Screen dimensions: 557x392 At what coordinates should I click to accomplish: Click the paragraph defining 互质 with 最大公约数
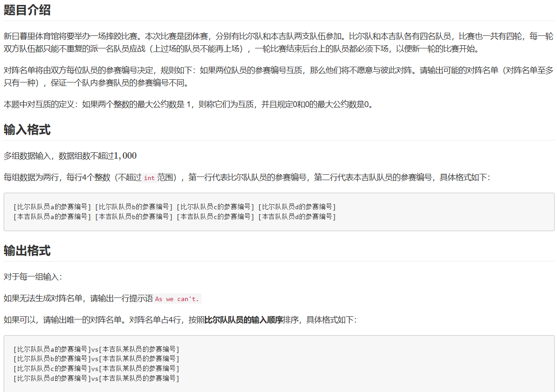point(189,105)
